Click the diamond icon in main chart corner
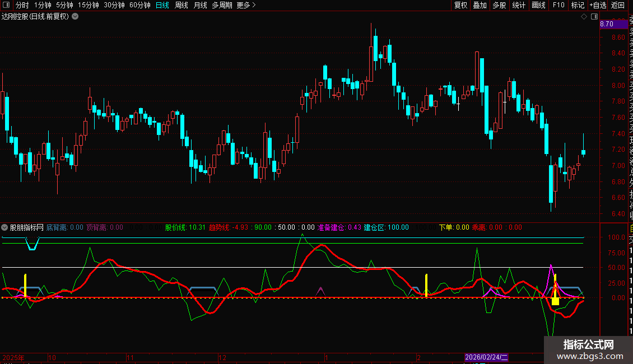 click(584, 17)
